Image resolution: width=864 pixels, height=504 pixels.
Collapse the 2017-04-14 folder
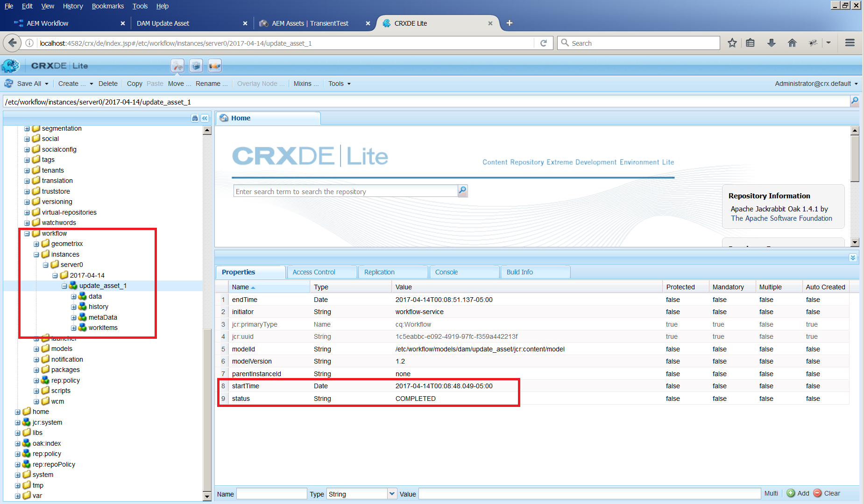55,276
